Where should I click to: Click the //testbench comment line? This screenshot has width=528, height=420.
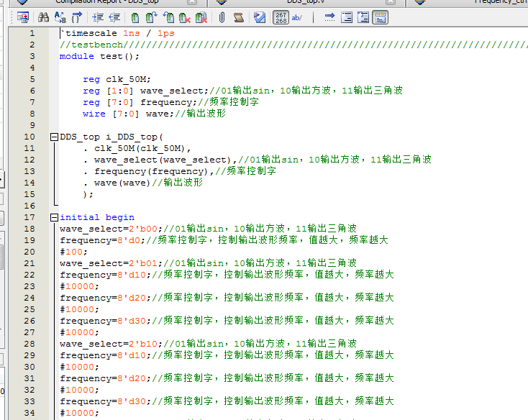pyautogui.click(x=293, y=45)
